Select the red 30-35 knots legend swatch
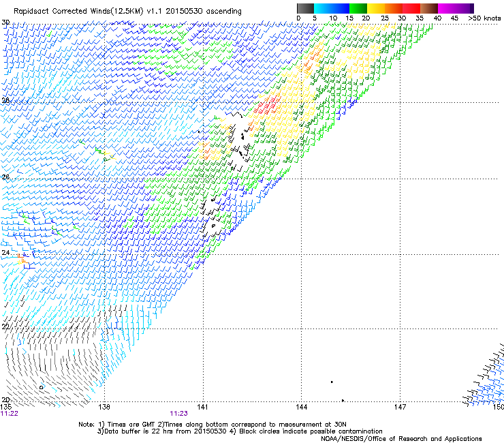 [411, 8]
